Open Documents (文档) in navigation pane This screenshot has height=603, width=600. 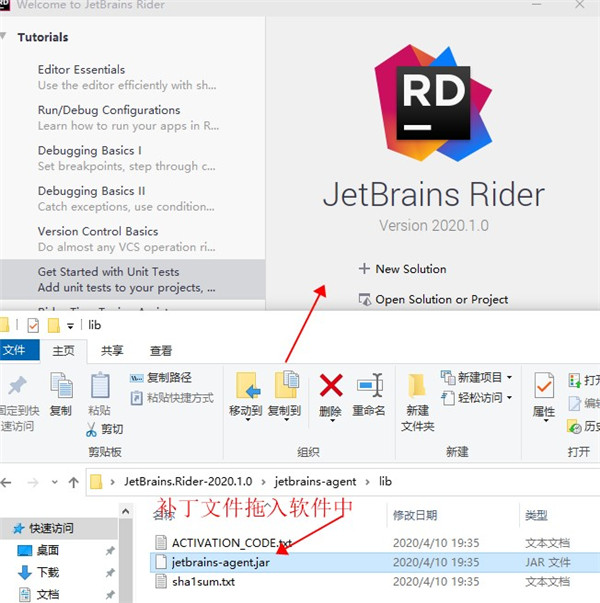click(x=48, y=594)
